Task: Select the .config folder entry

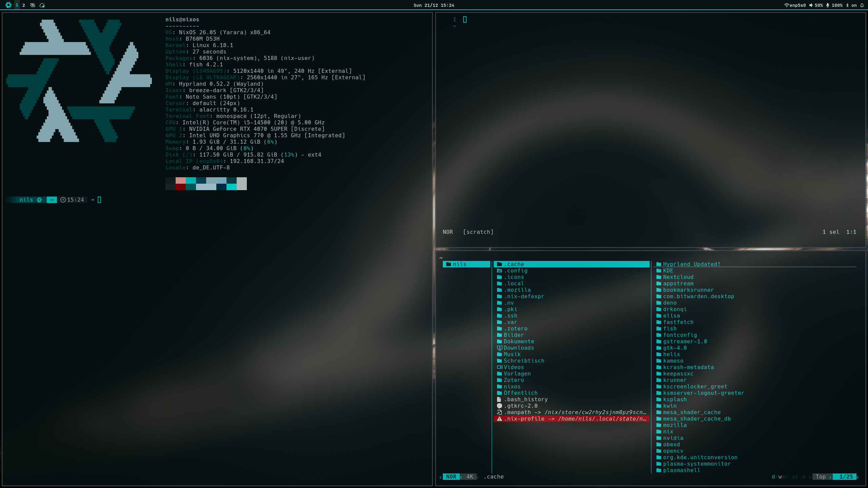Action: click(x=515, y=270)
